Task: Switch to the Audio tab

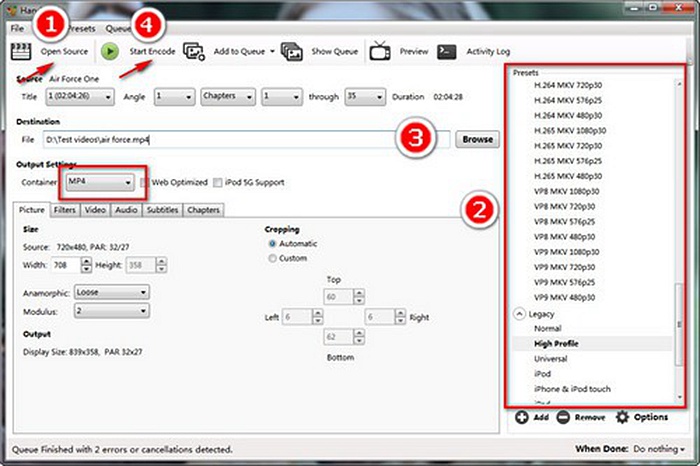Action: click(126, 210)
